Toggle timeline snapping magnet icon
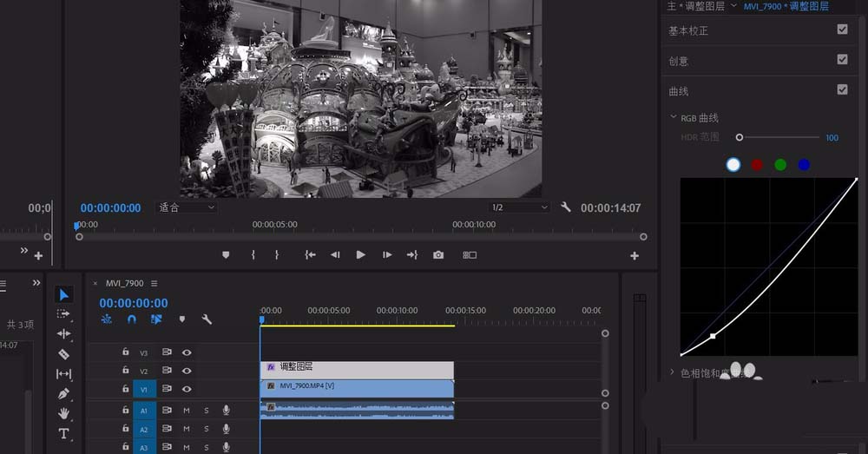This screenshot has width=868, height=454. coord(132,319)
